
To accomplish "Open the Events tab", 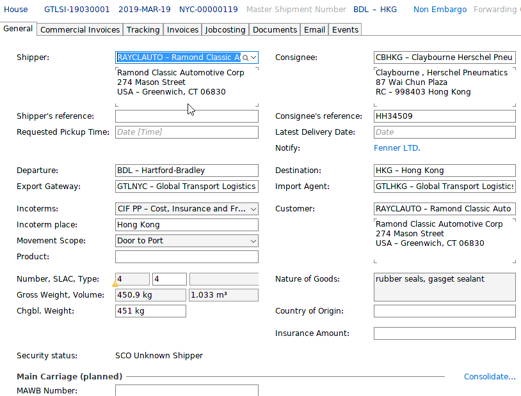I will (x=345, y=30).
